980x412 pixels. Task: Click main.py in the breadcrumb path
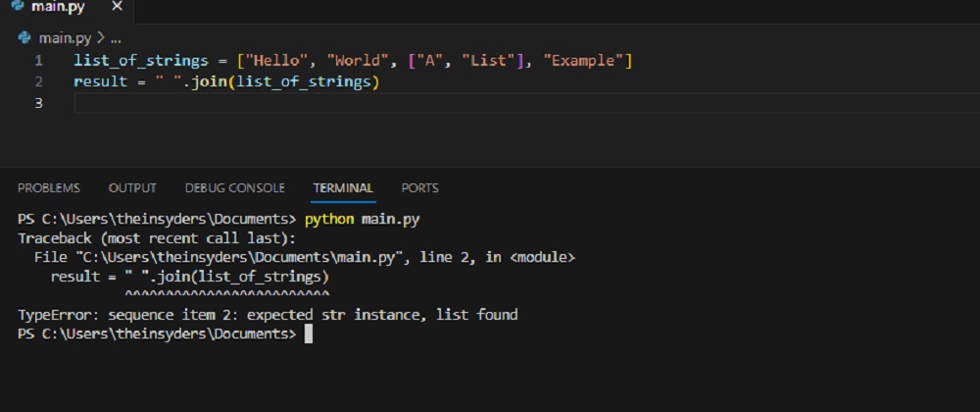click(x=65, y=38)
